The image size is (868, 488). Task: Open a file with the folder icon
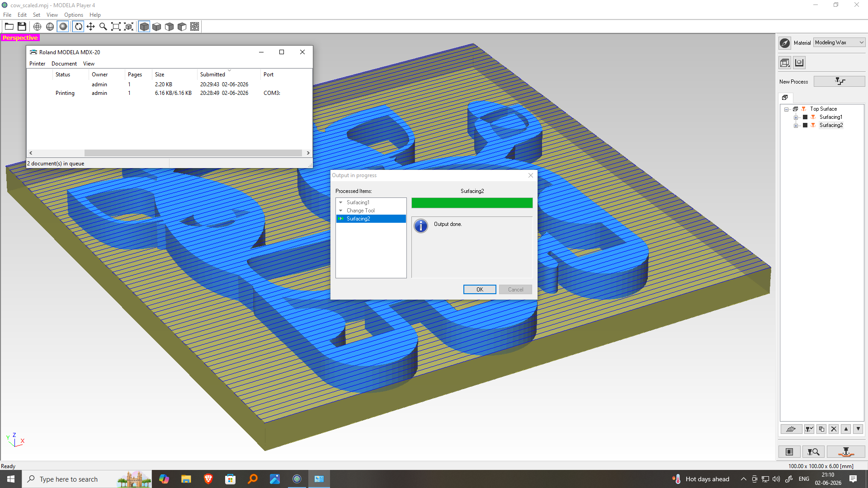click(9, 27)
